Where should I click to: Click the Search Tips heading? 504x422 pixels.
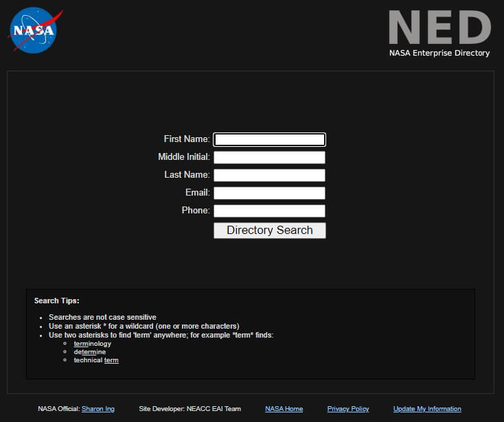coord(56,301)
